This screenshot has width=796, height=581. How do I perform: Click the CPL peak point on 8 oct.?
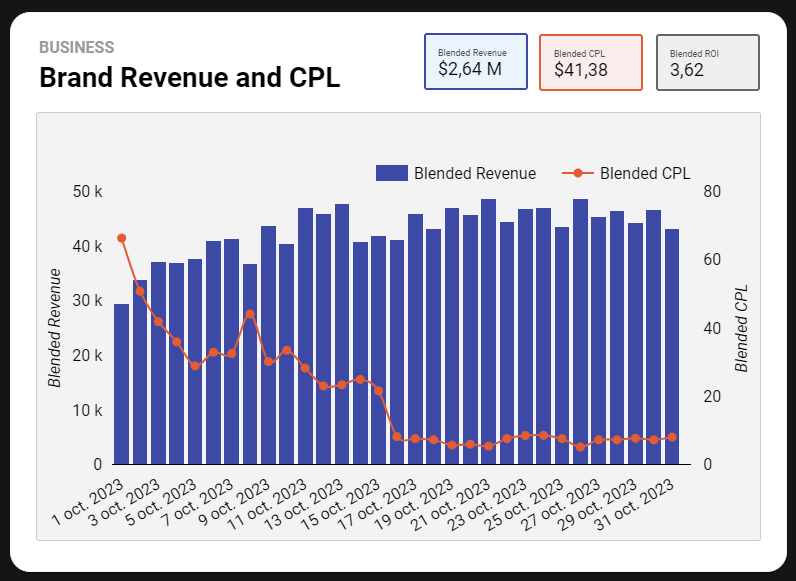coord(250,314)
